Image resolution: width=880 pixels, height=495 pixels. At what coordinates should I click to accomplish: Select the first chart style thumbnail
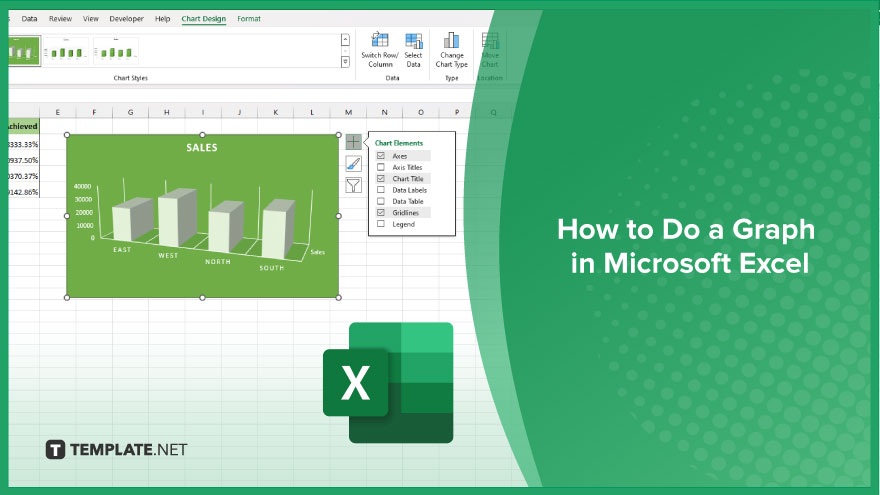point(24,51)
